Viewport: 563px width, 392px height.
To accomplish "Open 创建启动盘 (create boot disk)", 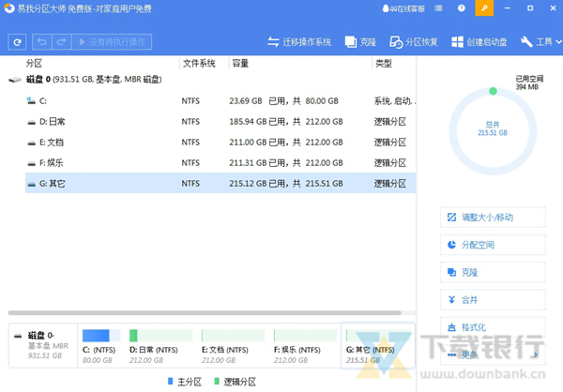I will [x=479, y=42].
